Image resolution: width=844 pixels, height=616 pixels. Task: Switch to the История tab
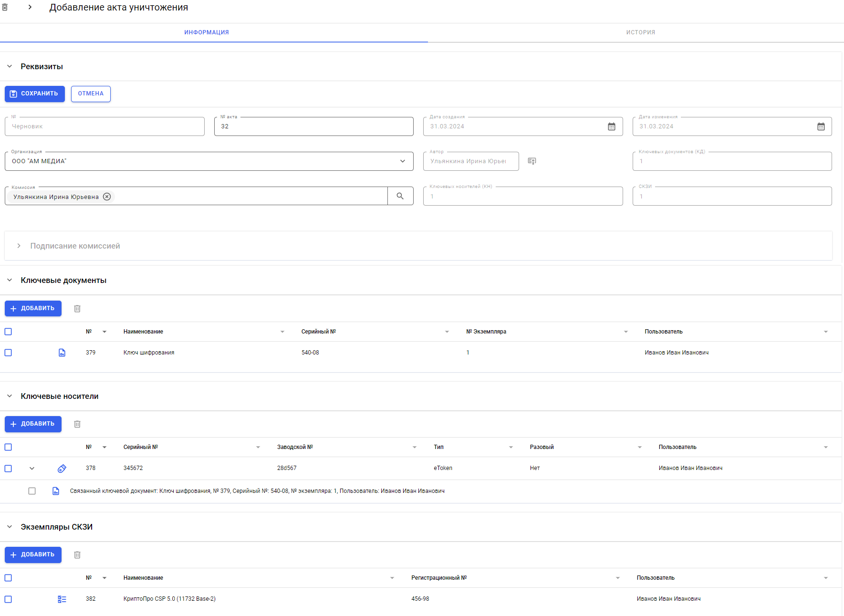(x=640, y=32)
